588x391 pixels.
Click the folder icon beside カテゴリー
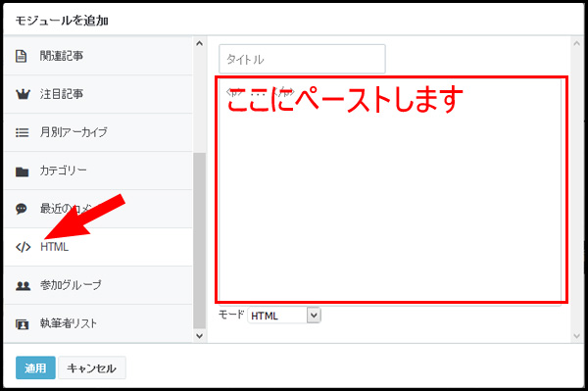tap(23, 171)
